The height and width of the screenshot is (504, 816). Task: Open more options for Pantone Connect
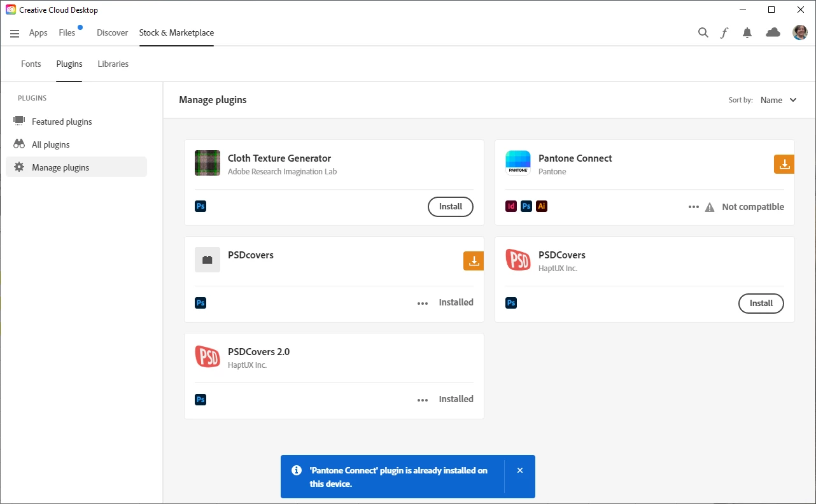point(694,207)
